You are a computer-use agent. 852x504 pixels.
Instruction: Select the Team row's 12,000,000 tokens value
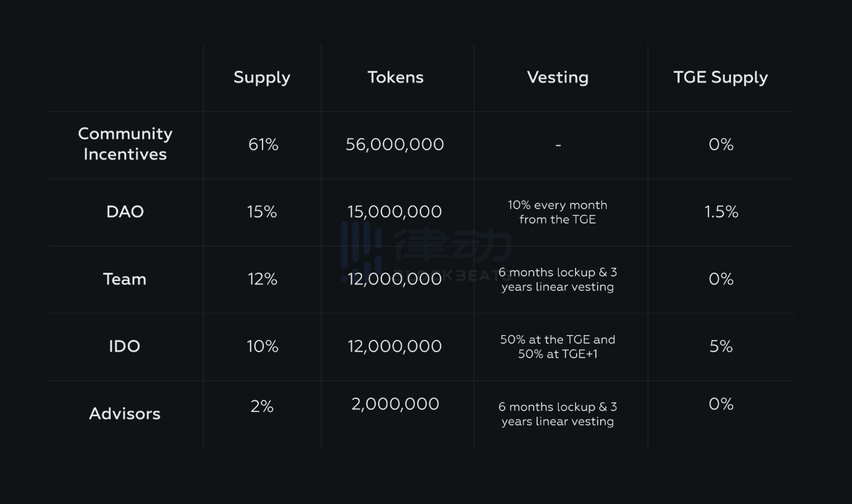(x=394, y=279)
